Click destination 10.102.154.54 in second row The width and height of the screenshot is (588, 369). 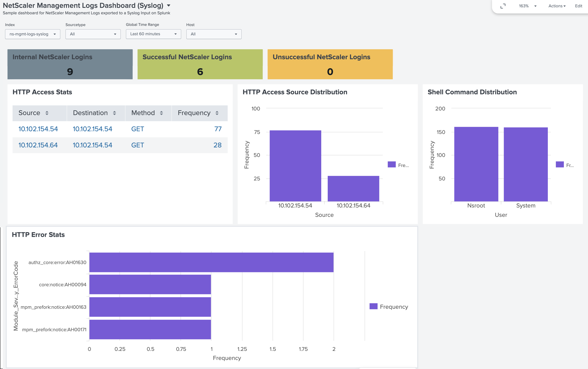[92, 145]
